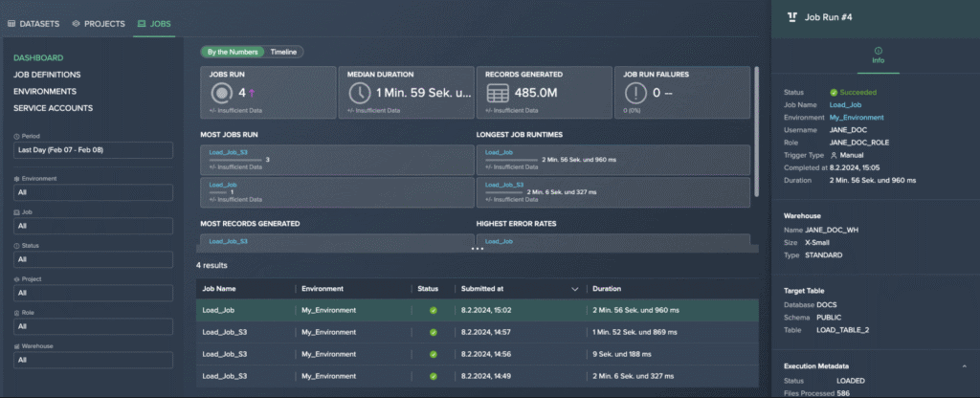Viewport: 980px width, 398px height.
Task: Click the Datasets tab icon
Action: click(x=12, y=22)
